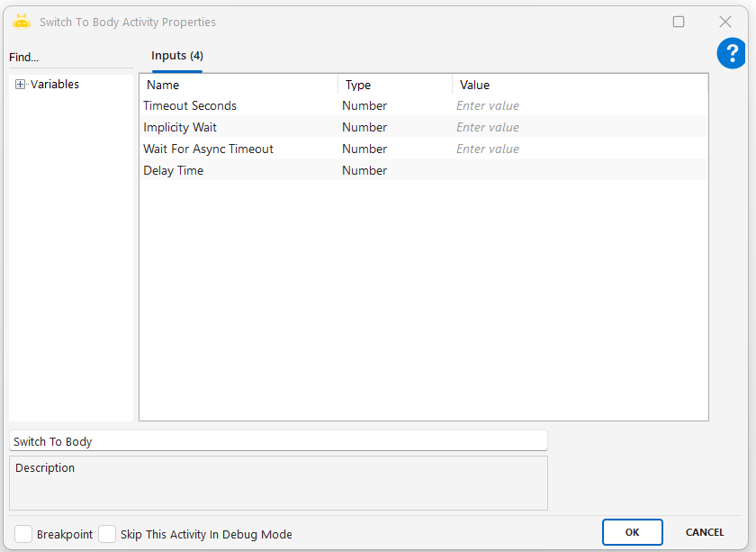
Task: Switch to the Inputs (4) tab
Action: [176, 56]
